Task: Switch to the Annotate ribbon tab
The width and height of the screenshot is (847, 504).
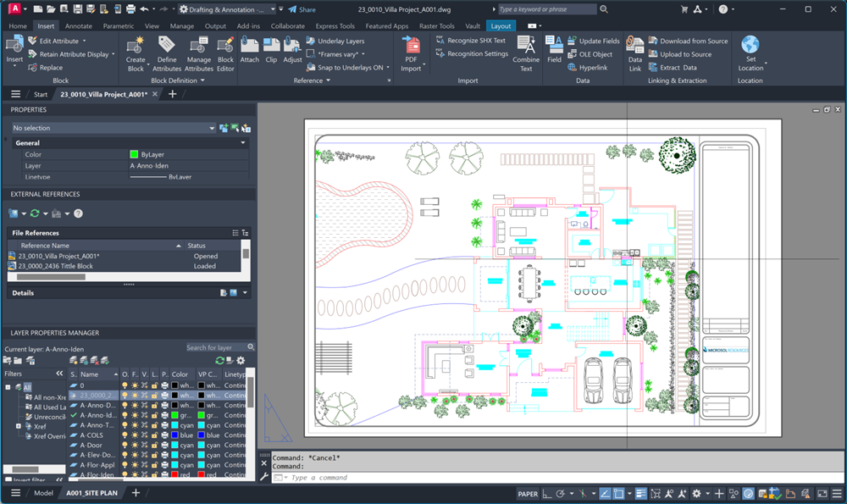Action: [x=79, y=26]
